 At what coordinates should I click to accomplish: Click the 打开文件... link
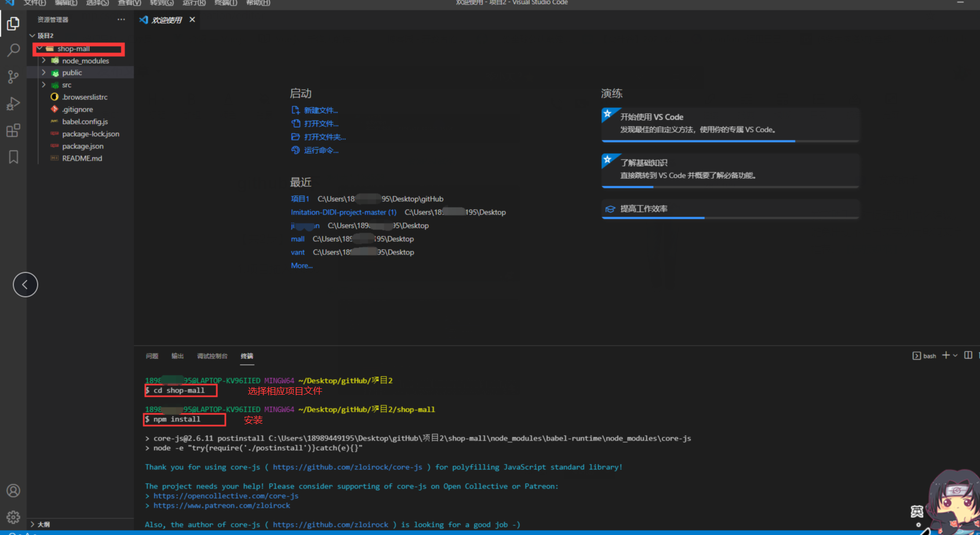(321, 123)
